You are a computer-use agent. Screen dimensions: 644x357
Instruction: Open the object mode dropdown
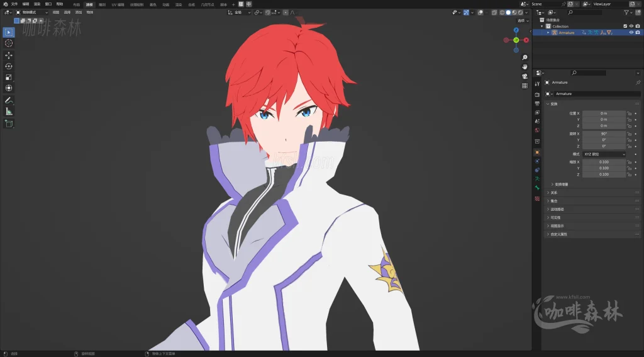coord(32,13)
